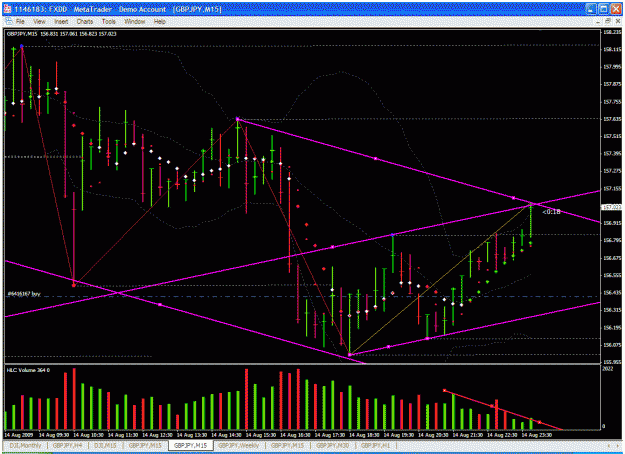Click the chart document icon beside File menu
The width and height of the screenshot is (625, 454).
[8, 22]
